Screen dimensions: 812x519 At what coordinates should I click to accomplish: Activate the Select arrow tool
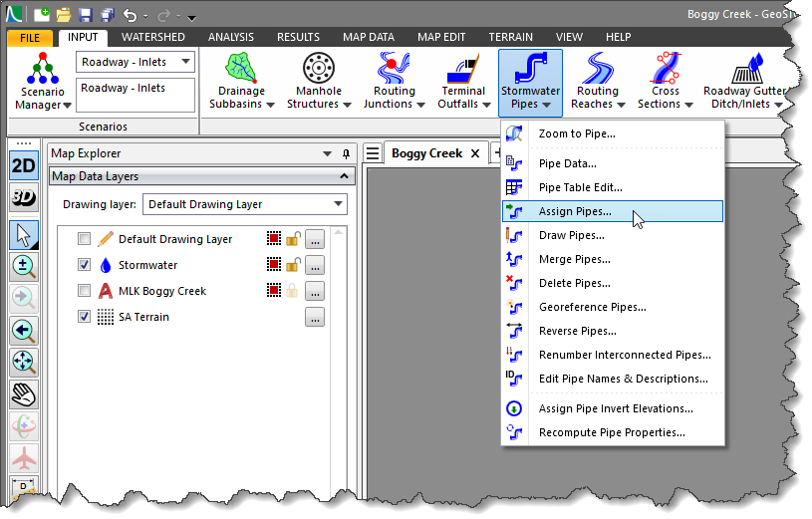coord(23,235)
